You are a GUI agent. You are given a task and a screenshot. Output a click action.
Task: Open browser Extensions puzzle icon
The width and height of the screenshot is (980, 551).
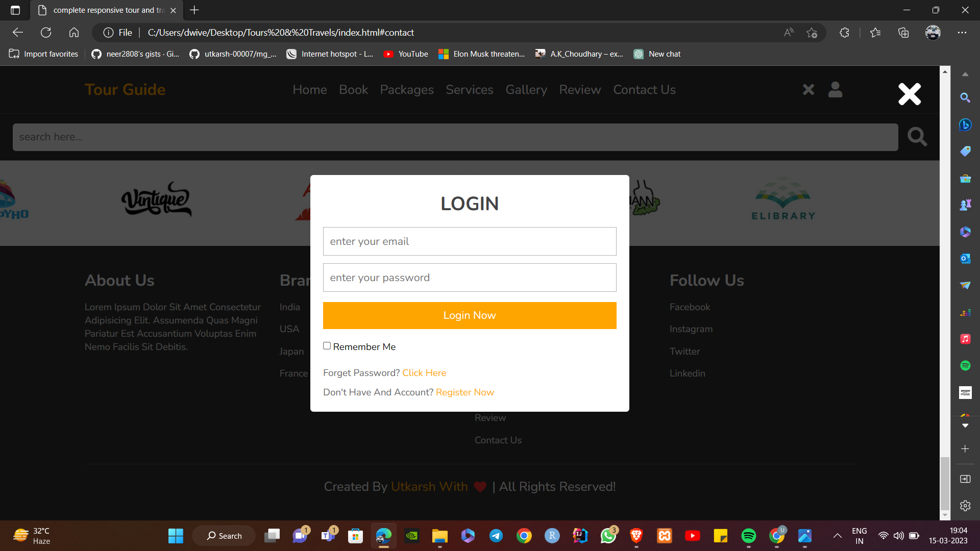click(844, 33)
